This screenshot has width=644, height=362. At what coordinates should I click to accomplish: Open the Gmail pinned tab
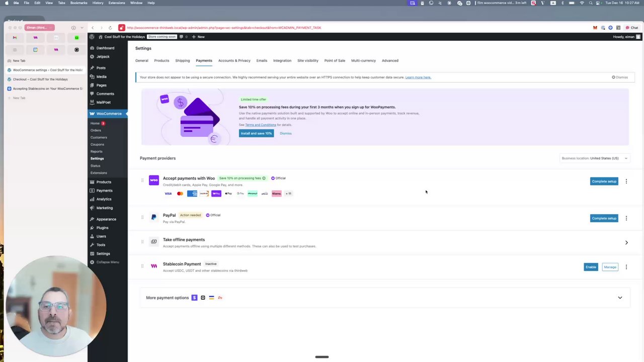pyautogui.click(x=15, y=38)
